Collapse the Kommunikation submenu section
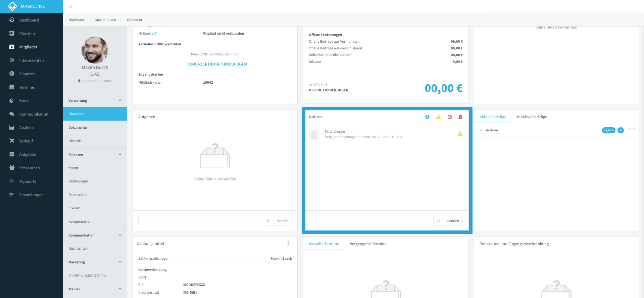This screenshot has height=298, width=644. pyautogui.click(x=120, y=235)
